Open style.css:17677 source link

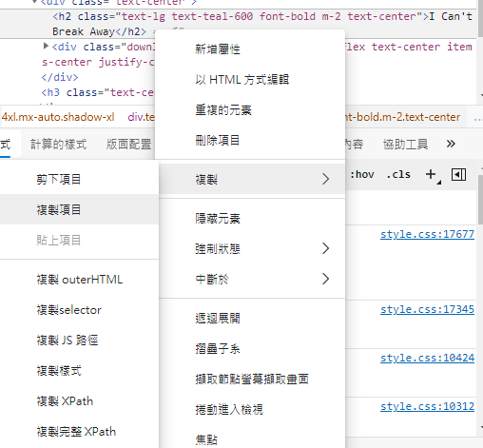click(x=427, y=234)
